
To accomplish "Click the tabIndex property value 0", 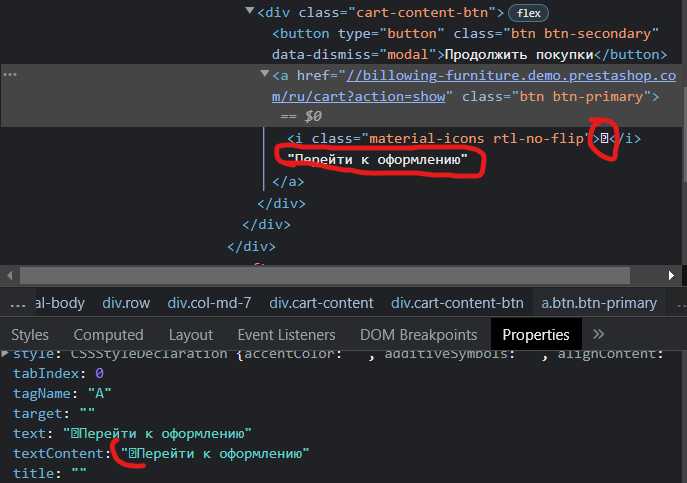I will tap(99, 373).
